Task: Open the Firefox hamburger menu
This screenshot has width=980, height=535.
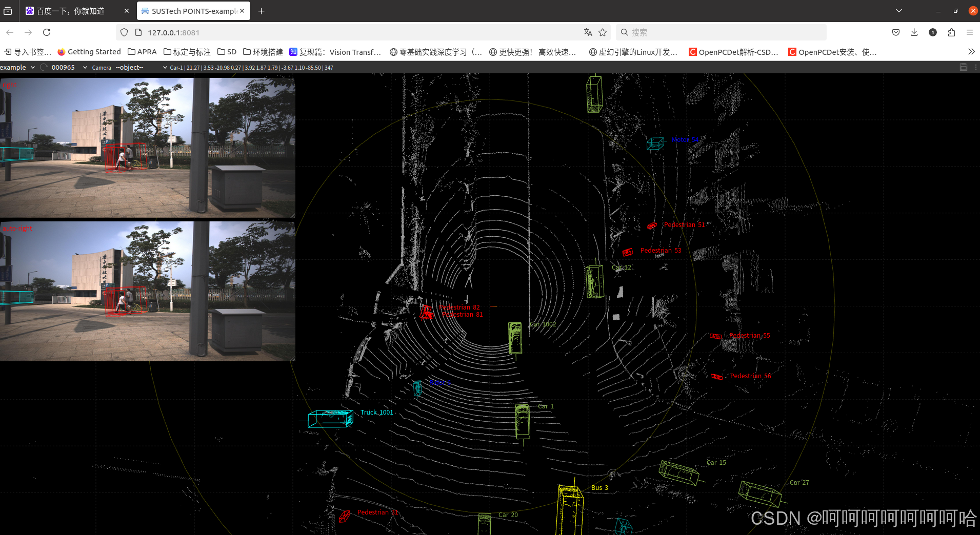Action: point(970,32)
